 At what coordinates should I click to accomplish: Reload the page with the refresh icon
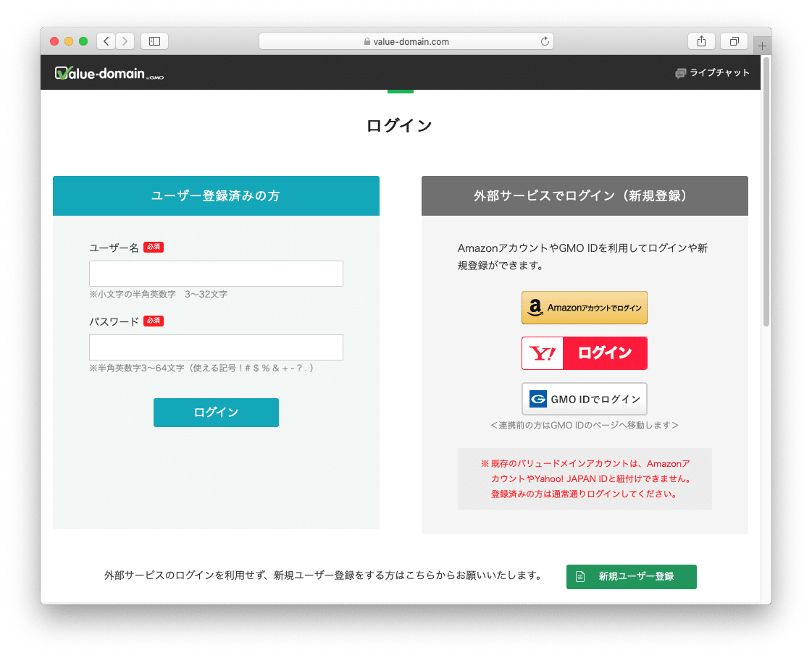[545, 41]
